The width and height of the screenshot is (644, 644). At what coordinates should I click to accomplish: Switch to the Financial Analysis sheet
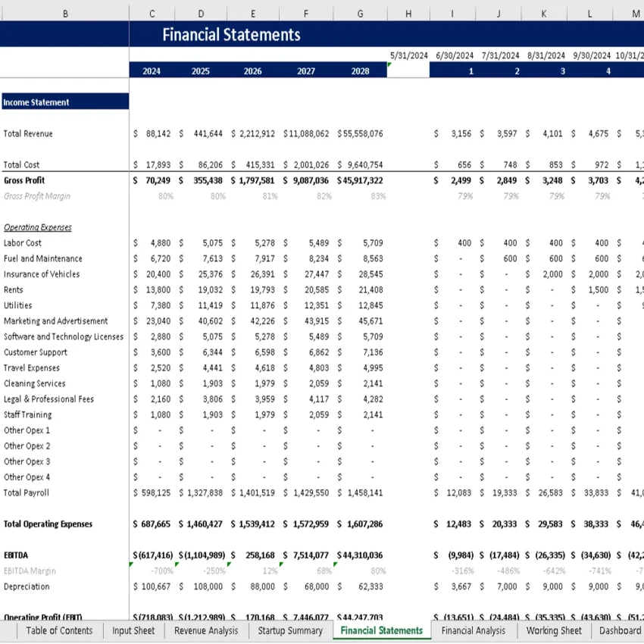pos(474,630)
